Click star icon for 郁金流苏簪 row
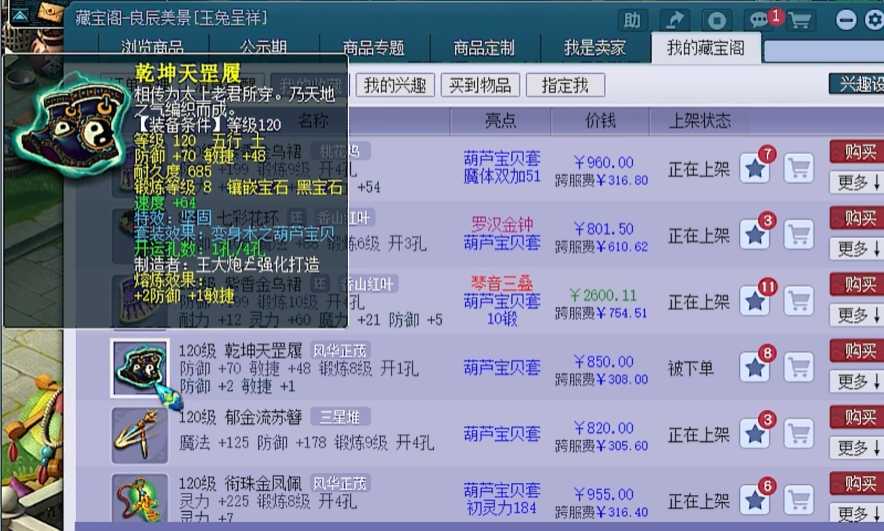This screenshot has width=884, height=531. (x=755, y=434)
